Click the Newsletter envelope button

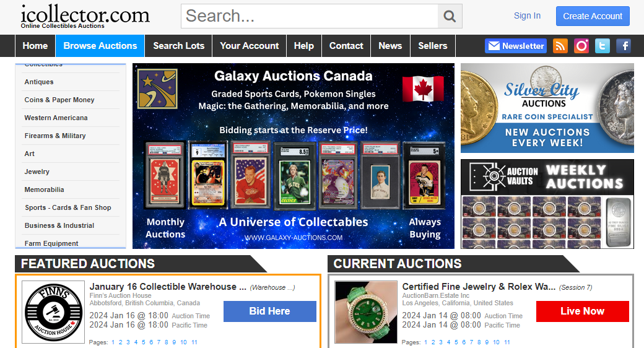[516, 46]
